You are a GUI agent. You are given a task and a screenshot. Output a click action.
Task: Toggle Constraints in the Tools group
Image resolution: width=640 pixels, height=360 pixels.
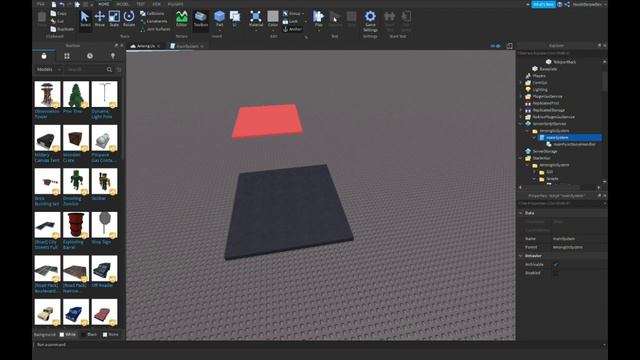[153, 21]
